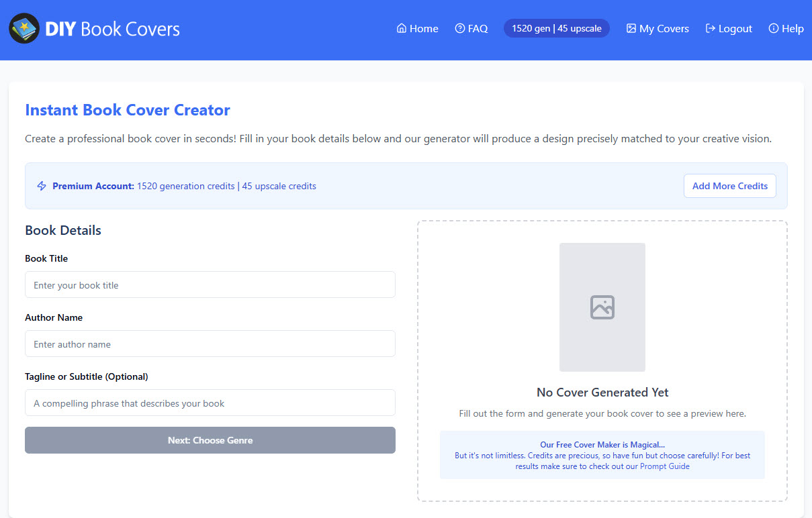Screen dimensions: 812x518
Task: Click the lightning bolt Premium Account icon
Action: 41,186
